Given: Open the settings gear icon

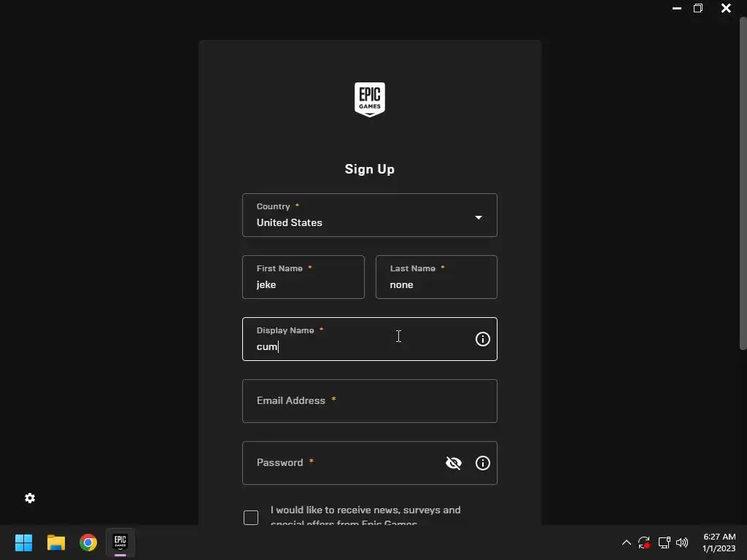Looking at the screenshot, I should coord(30,498).
